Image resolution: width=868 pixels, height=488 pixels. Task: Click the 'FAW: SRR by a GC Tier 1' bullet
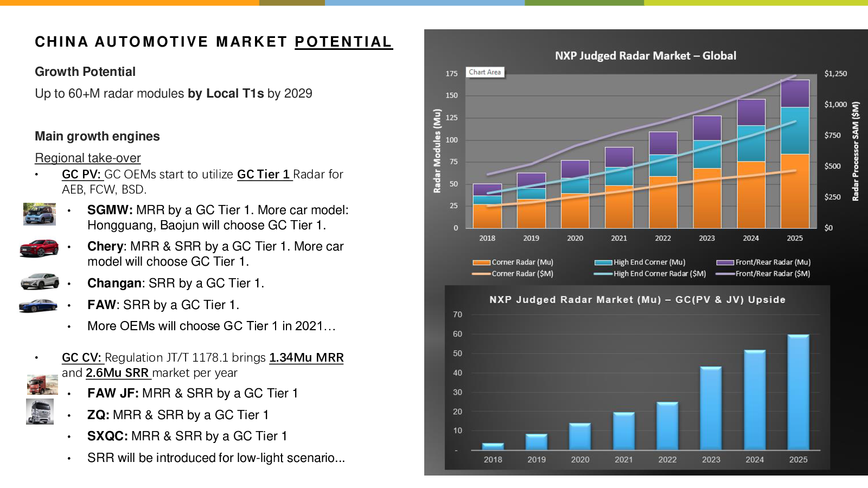163,305
